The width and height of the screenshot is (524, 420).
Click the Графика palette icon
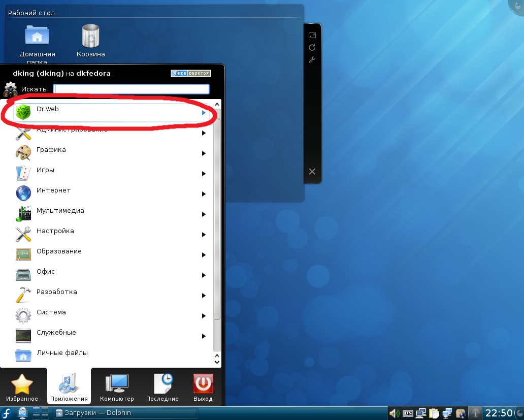(x=23, y=153)
